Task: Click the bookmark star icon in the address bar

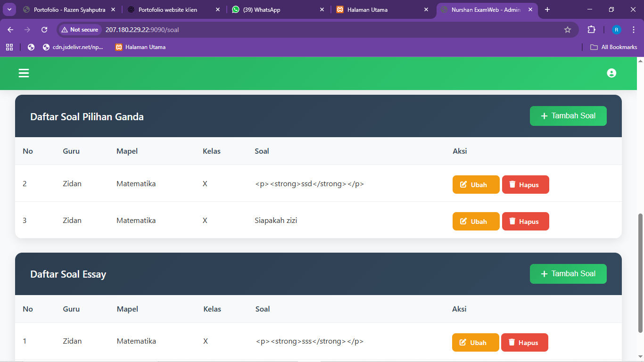Action: coord(568,29)
